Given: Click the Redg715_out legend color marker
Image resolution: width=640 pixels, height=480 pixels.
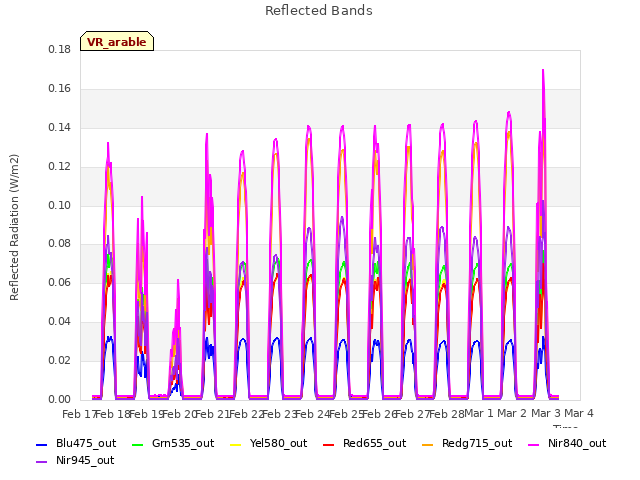Looking at the screenshot, I should tap(427, 444).
